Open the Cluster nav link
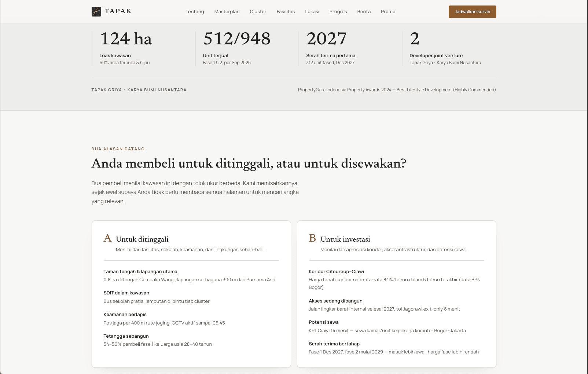588x374 pixels. tap(258, 12)
